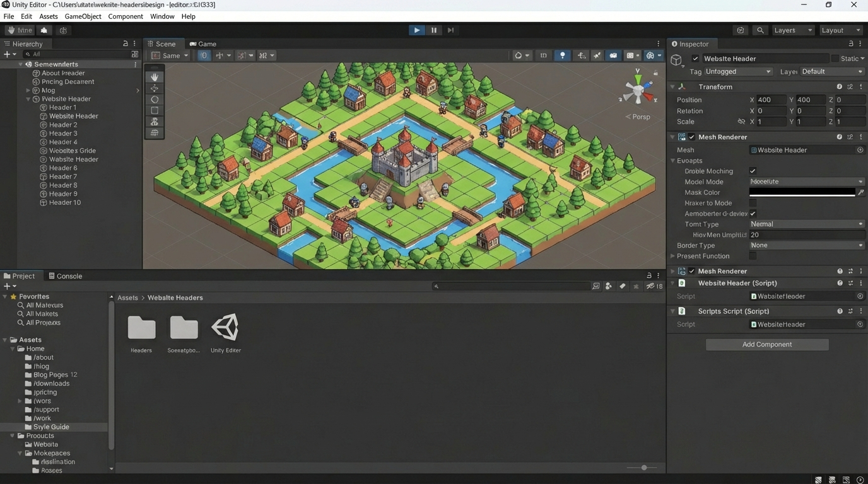Click the Unity Editor asset icon
Viewport: 868px width, 484px height.
pyautogui.click(x=225, y=328)
